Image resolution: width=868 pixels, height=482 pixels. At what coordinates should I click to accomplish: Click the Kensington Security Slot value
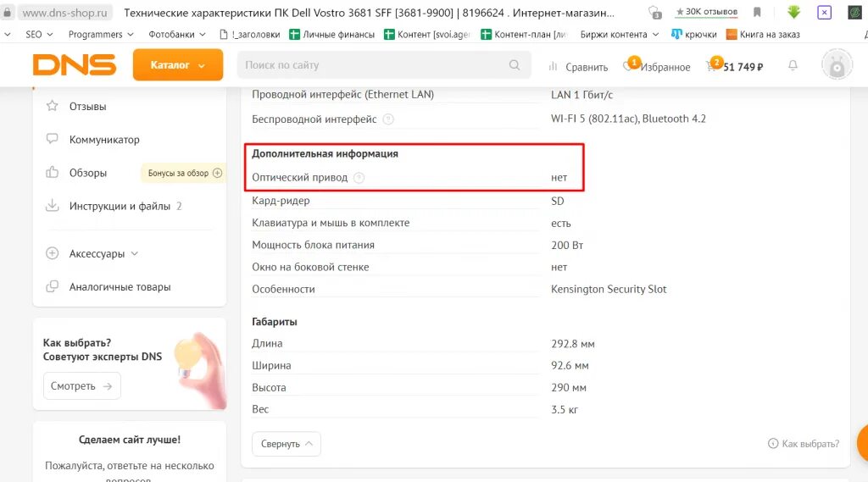[x=609, y=289]
